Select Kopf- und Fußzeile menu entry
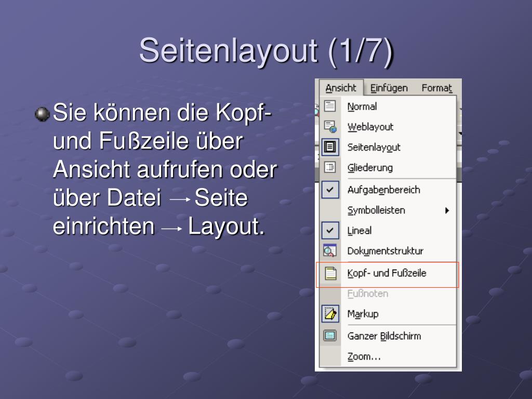The height and width of the screenshot is (399, 532). (x=388, y=273)
